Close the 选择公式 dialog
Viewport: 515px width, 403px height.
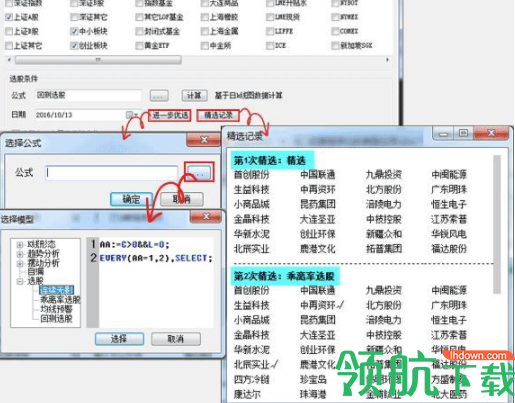(x=204, y=140)
